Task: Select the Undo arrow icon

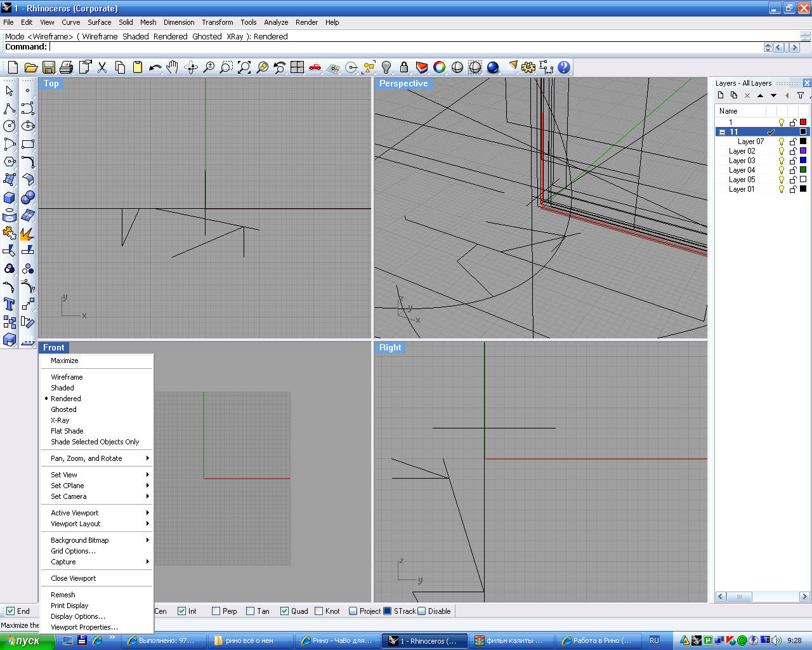Action: [155, 67]
